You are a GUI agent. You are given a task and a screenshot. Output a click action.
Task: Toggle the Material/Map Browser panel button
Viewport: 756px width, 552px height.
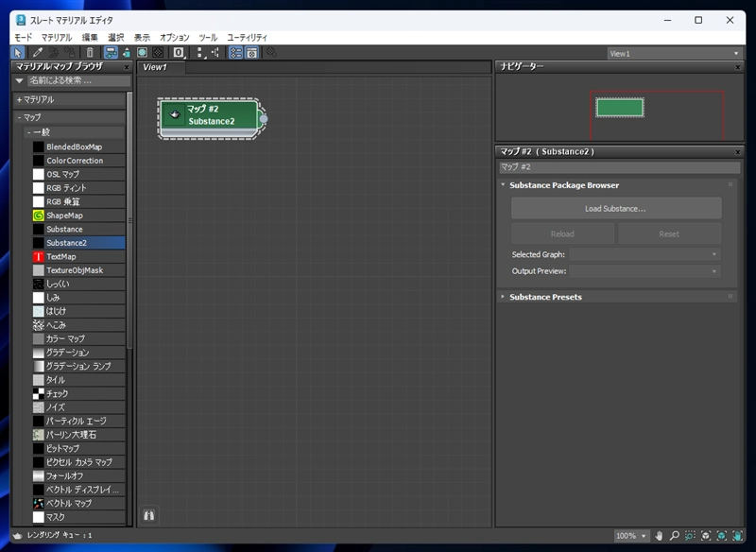(235, 53)
